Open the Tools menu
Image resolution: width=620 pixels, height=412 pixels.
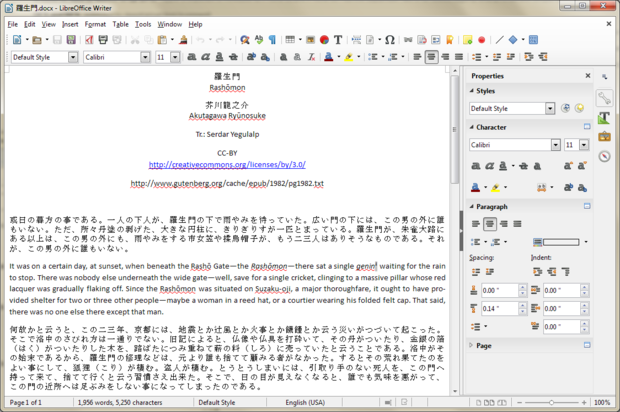point(143,24)
